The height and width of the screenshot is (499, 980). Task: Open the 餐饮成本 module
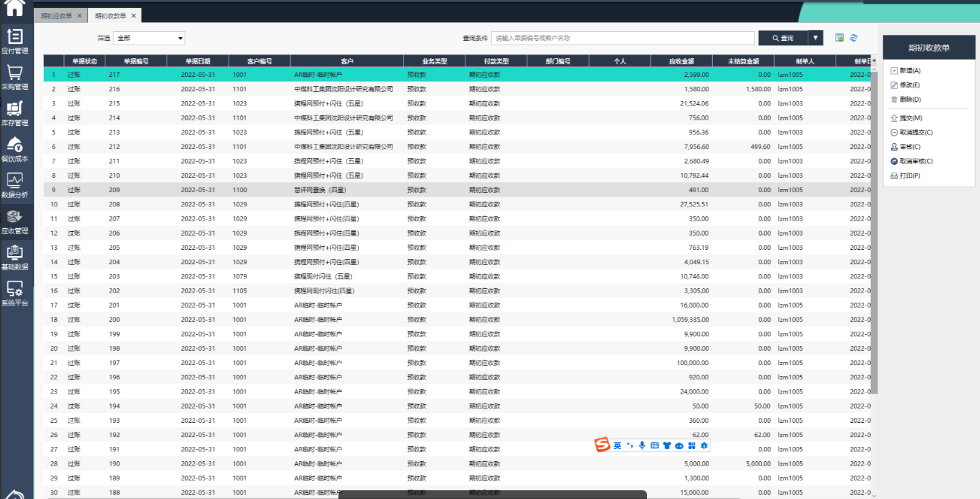[x=15, y=149]
